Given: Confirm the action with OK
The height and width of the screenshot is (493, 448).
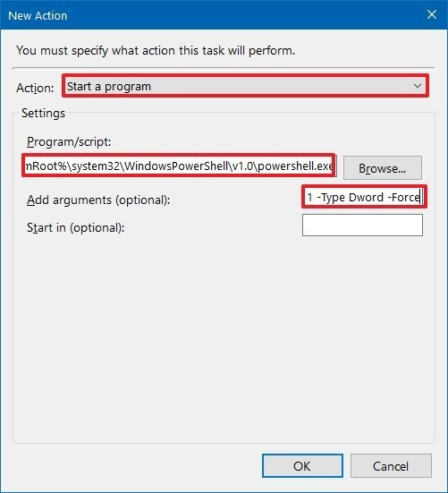Looking at the screenshot, I should point(302,465).
